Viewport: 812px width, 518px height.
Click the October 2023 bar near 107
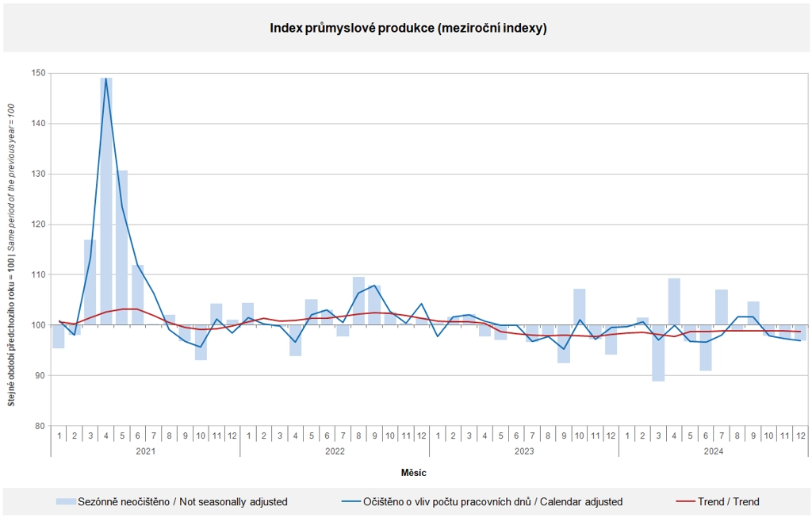pos(580,307)
